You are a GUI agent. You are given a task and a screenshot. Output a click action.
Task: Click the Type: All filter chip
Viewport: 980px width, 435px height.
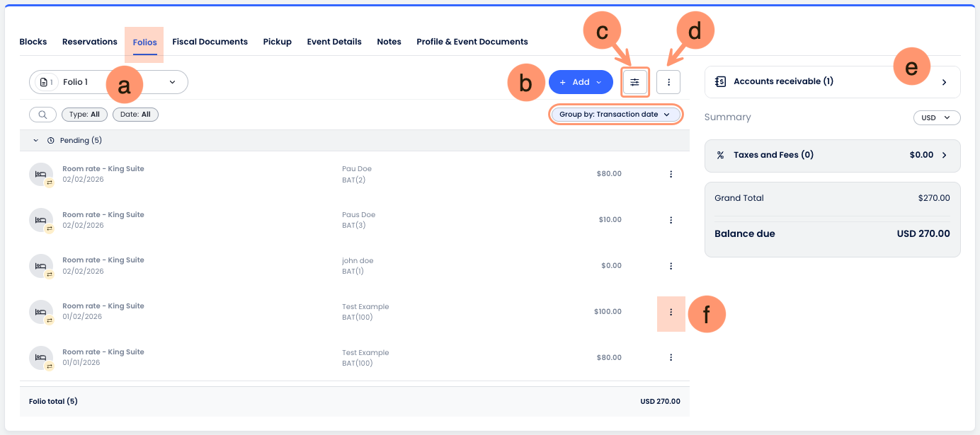pos(84,115)
